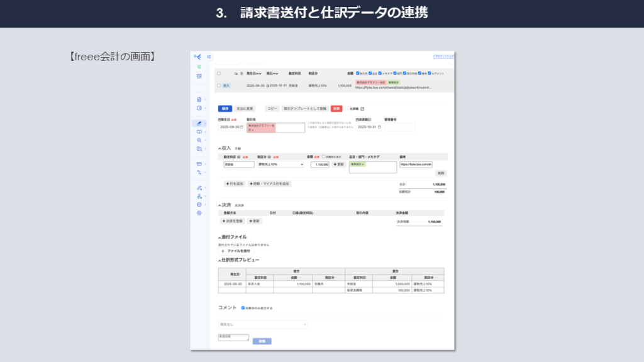Click the magnifier icon in sidebar
644x362 pixels.
click(x=199, y=140)
